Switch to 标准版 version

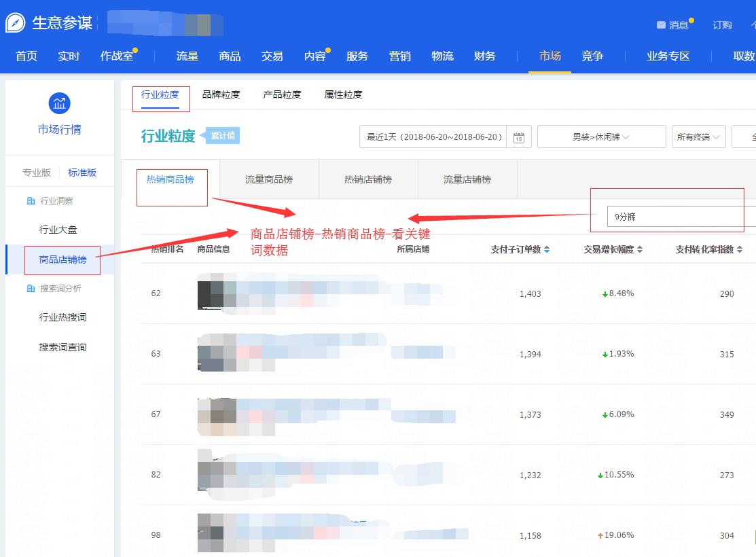[82, 173]
